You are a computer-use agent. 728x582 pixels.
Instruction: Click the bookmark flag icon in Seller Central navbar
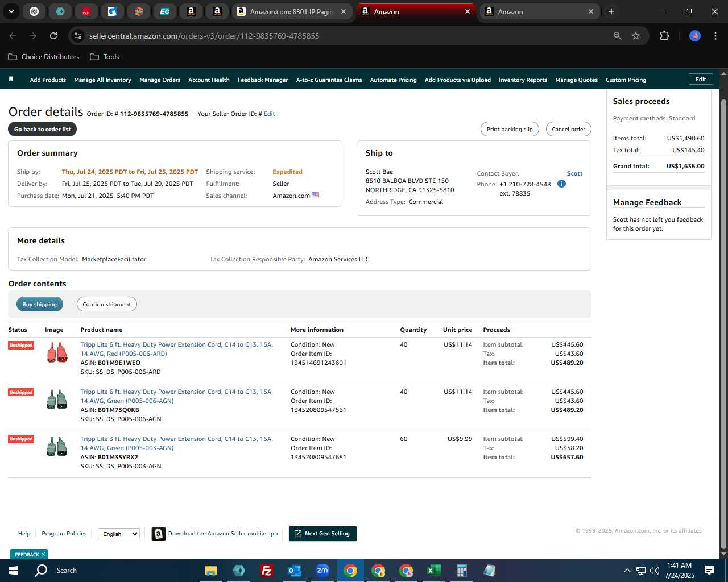11,79
